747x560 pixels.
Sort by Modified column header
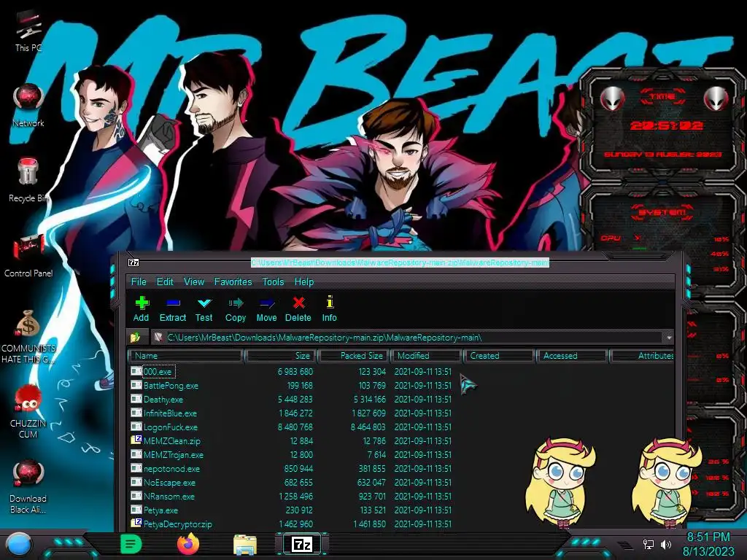click(426, 356)
